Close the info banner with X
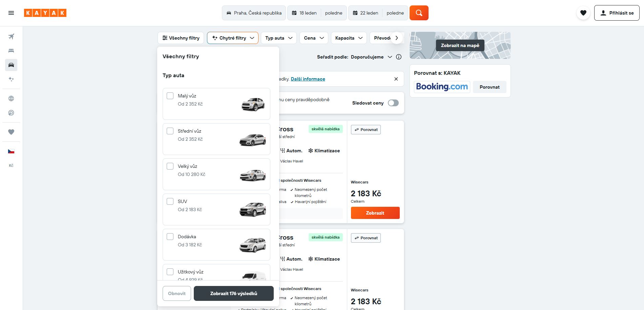Viewport: 644px width, 310px height. pyautogui.click(x=396, y=79)
